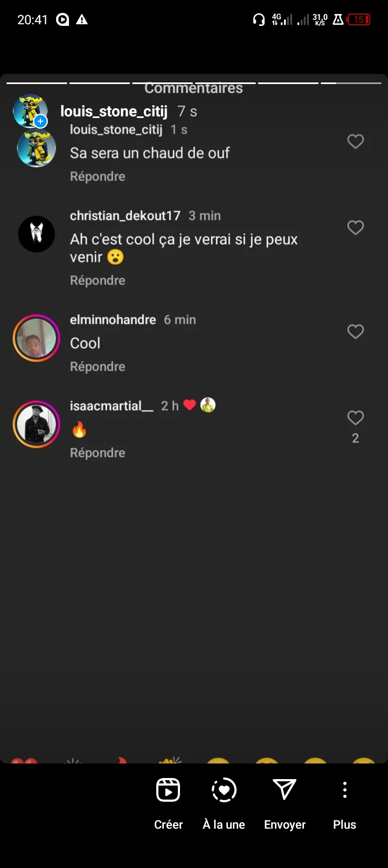This screenshot has height=868, width=388.
Task: View elminnohandre's story avatar
Action: coord(37,338)
